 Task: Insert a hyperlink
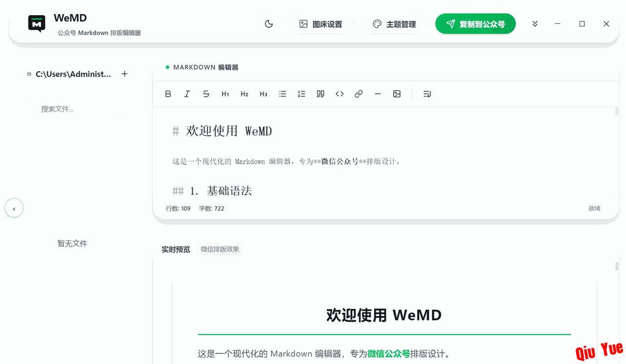tap(358, 94)
